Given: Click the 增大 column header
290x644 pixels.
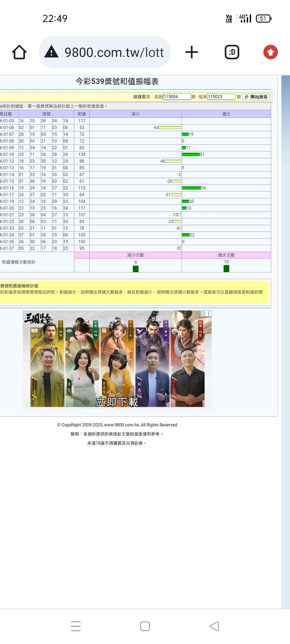Looking at the screenshot, I should (x=226, y=114).
